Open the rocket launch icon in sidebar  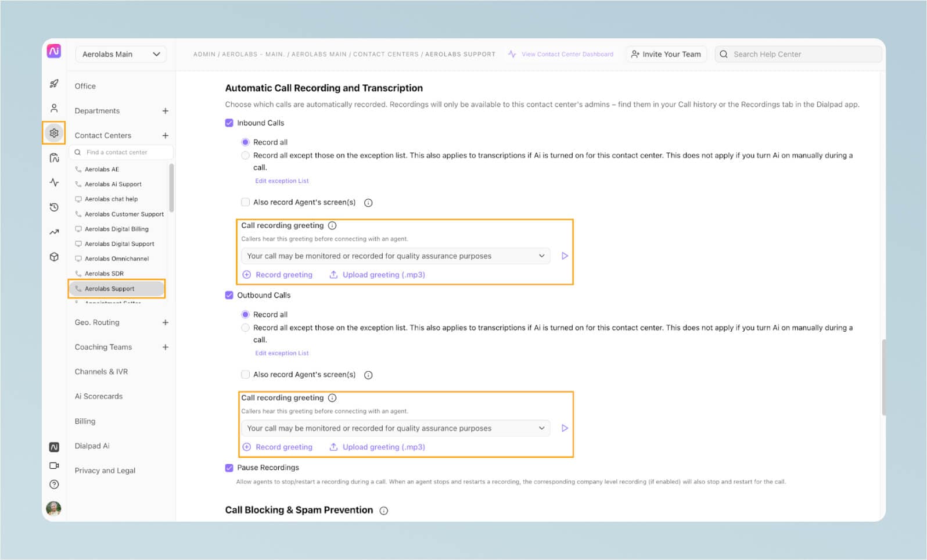54,84
